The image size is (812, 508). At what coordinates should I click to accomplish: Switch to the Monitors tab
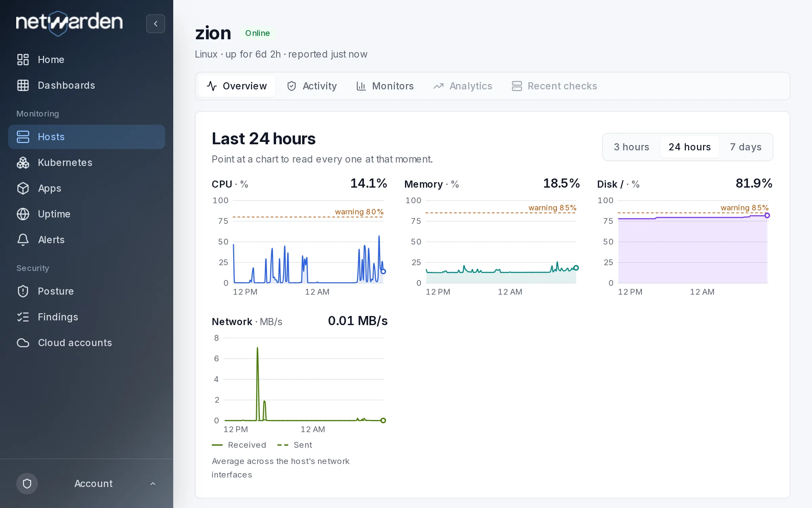[385, 86]
